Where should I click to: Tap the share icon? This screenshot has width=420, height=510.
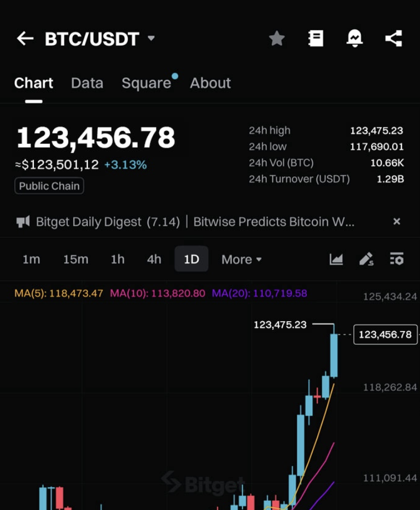point(393,38)
